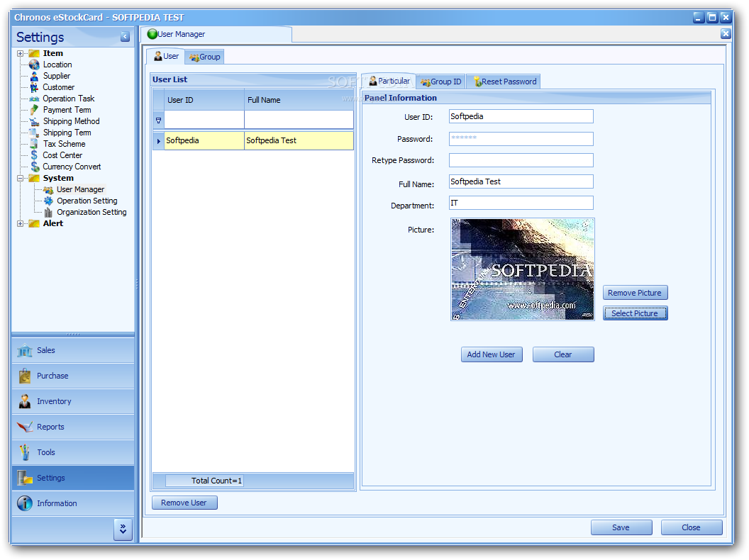Screen dimensions: 749x560
Task: Select Operation Setting tree item
Action: [x=87, y=201]
